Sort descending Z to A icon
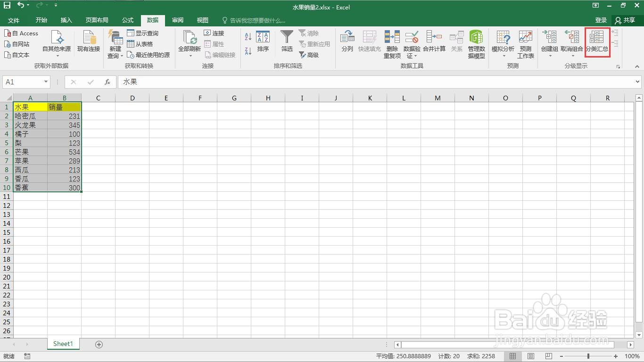This screenshot has width=644, height=362. [x=248, y=50]
